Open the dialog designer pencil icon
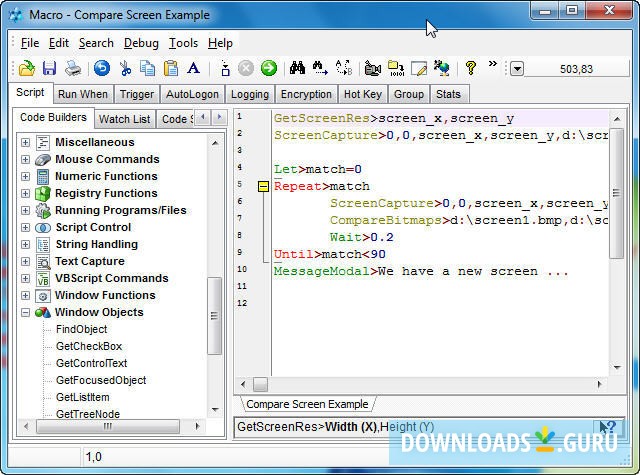This screenshot has width=640, height=475. pos(419,68)
